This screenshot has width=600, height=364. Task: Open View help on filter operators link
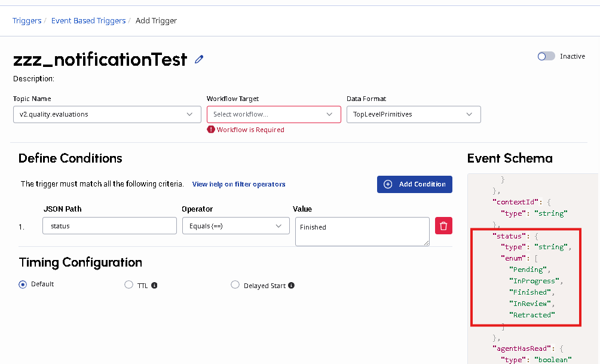(x=238, y=184)
